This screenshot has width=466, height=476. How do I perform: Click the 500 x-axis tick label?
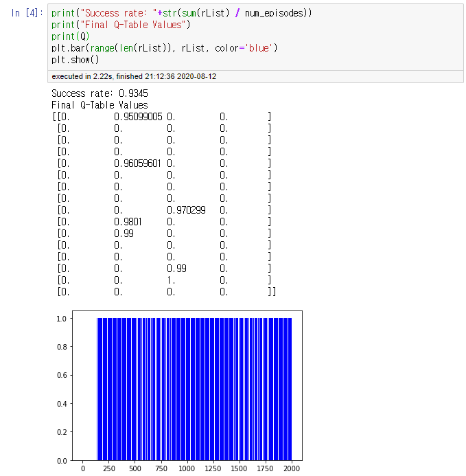(x=135, y=468)
